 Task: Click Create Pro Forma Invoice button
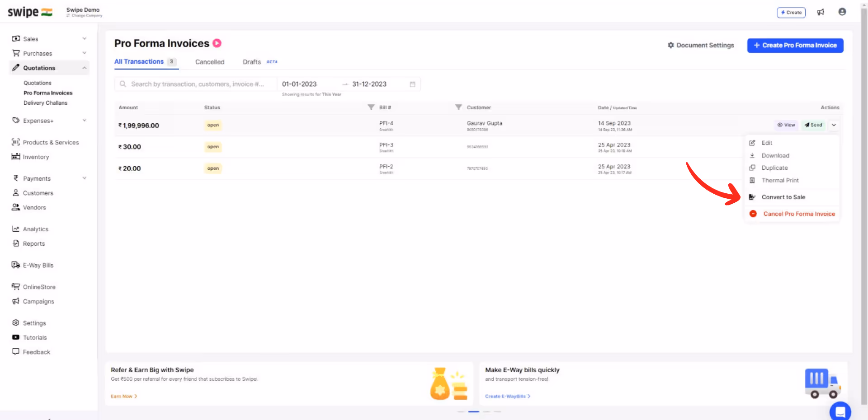point(795,45)
